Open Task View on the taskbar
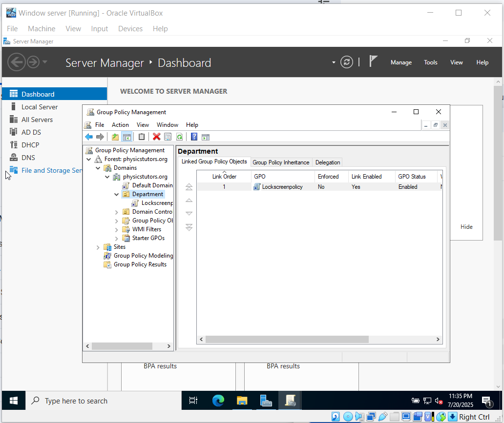This screenshot has width=504, height=423. tap(193, 401)
